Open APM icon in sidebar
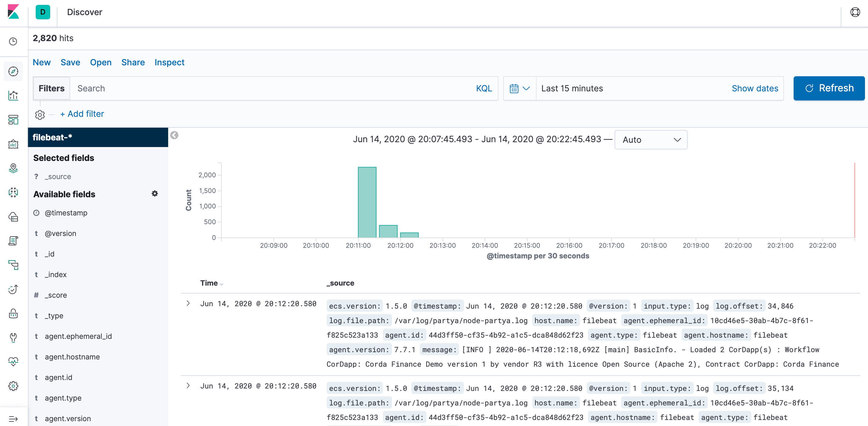Screen dimensions: 868x426 click(x=13, y=265)
